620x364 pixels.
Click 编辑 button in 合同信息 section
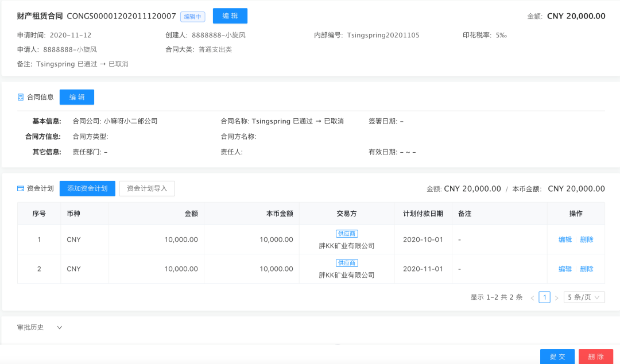click(x=77, y=98)
